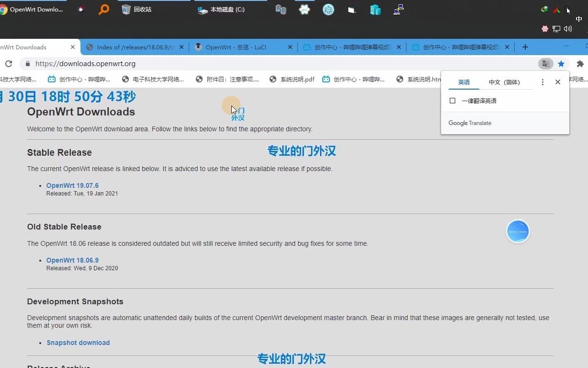Open the orange magnifier search taskbar icon
588x368 pixels.
(103, 9)
